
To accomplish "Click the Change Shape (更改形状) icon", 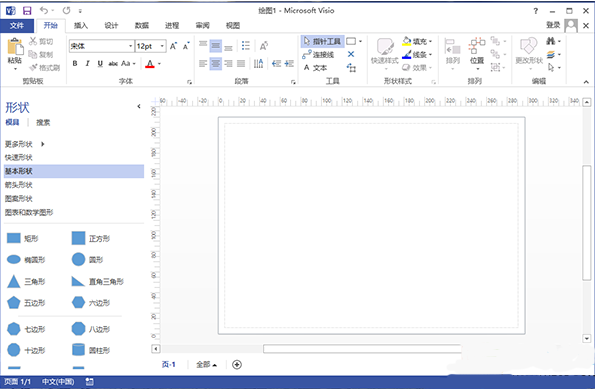I will click(x=529, y=47).
